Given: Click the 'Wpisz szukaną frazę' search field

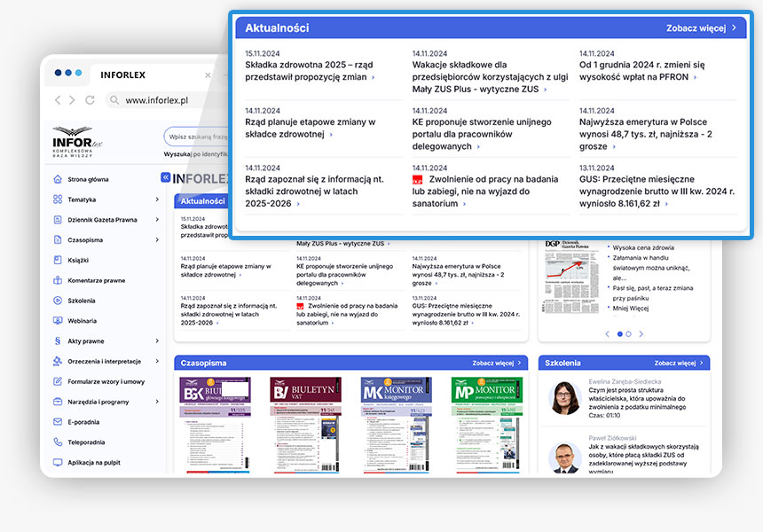Looking at the screenshot, I should (x=195, y=137).
